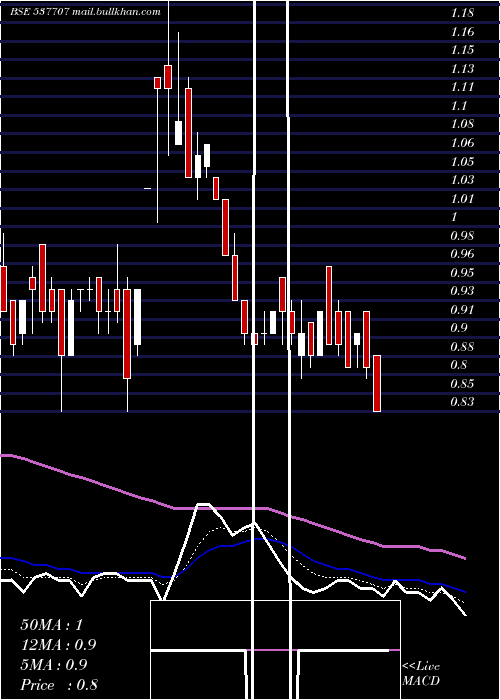
Task: Click the 1.15 price axis label
Action: click(x=462, y=50)
